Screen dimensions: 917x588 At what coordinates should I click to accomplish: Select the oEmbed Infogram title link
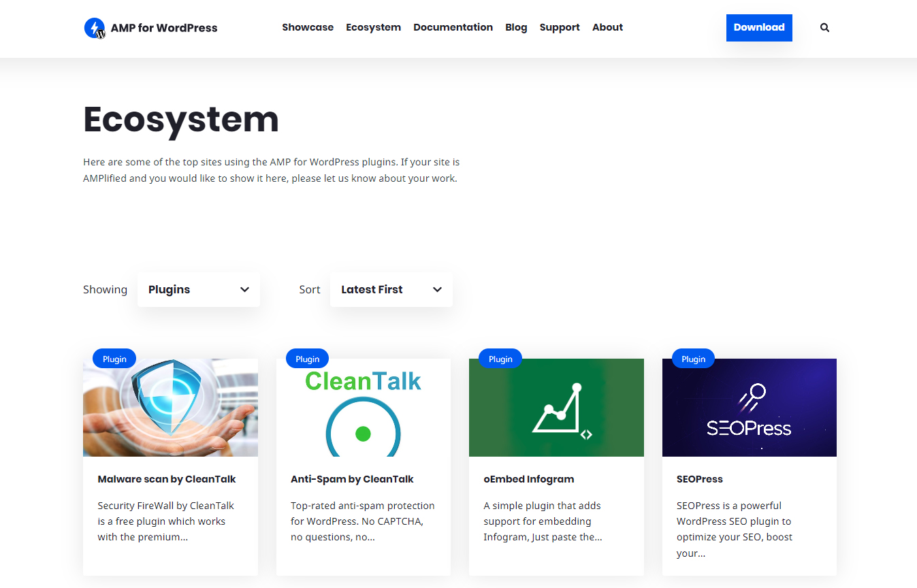(x=529, y=479)
